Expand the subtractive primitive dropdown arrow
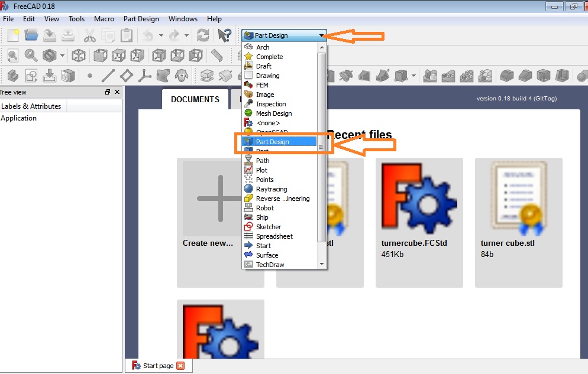 click(x=413, y=76)
